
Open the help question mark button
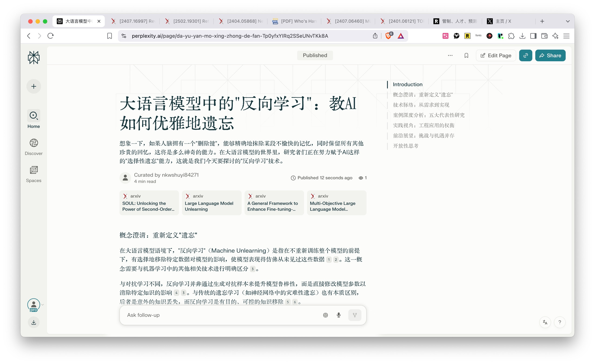(x=559, y=322)
